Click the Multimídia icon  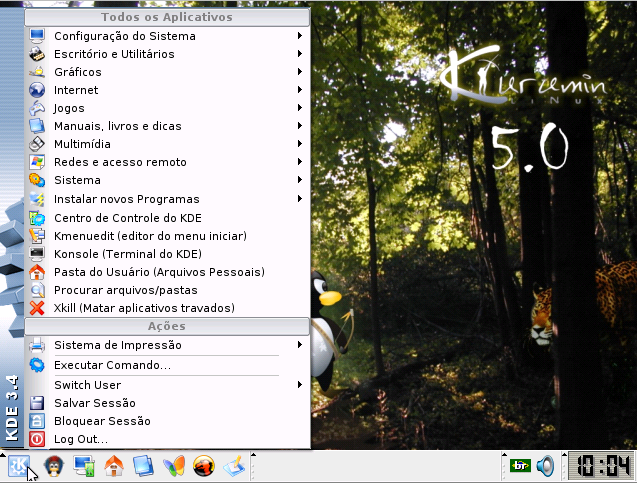click(x=37, y=144)
